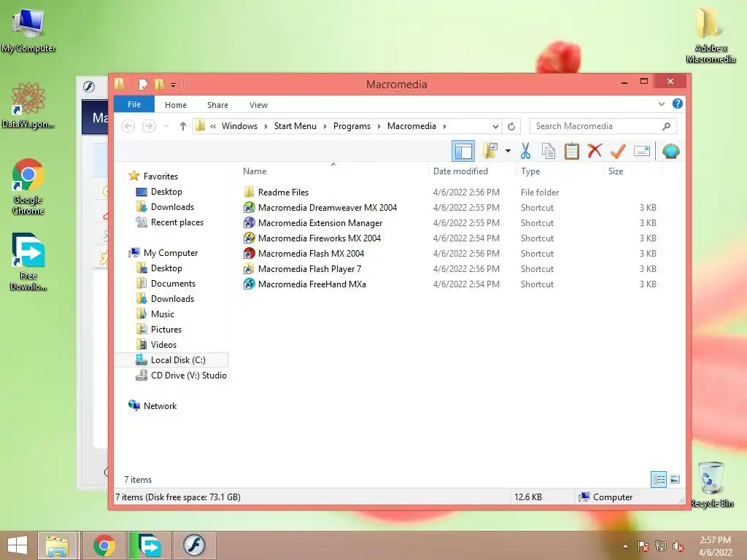Expand the ribbon with the chevron
This screenshot has width=747, height=560.
(x=661, y=104)
